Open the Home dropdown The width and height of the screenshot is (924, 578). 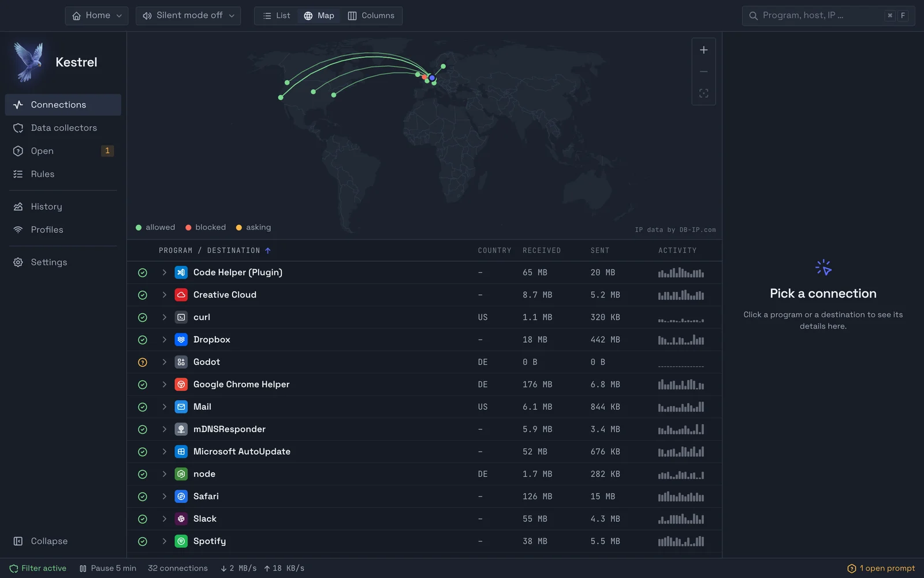pyautogui.click(x=97, y=16)
